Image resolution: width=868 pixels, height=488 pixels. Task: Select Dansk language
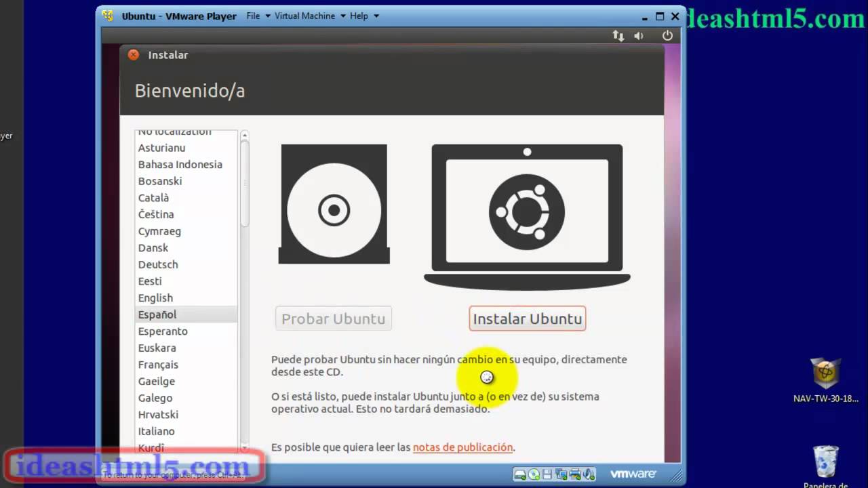[x=186, y=248]
